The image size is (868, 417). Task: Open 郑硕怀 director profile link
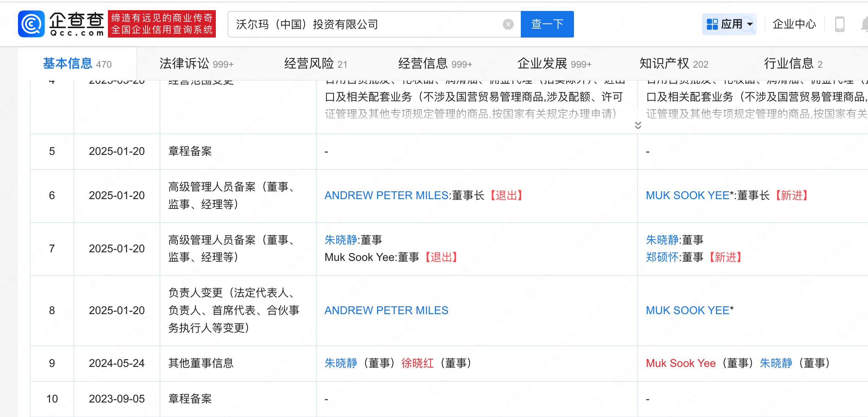tap(662, 257)
